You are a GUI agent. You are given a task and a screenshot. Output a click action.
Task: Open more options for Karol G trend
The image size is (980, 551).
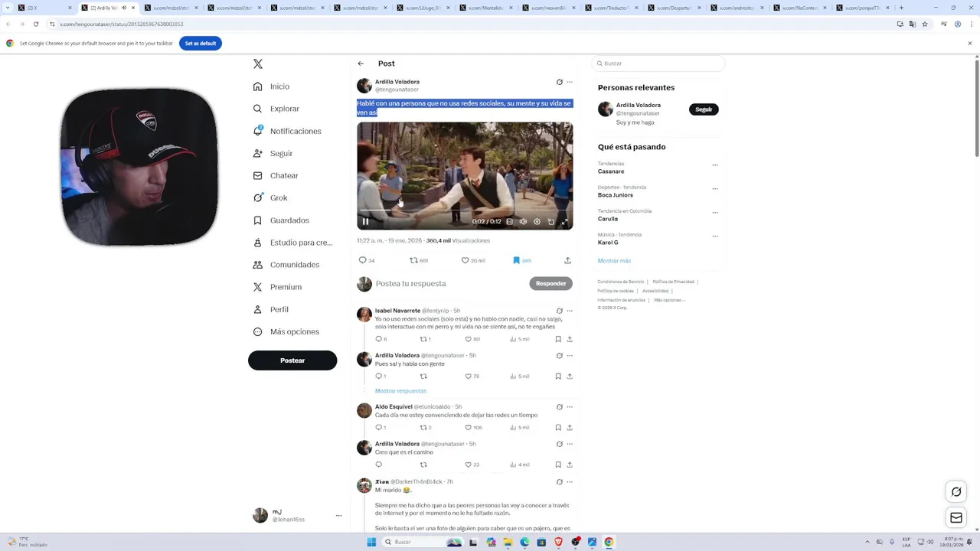tap(715, 236)
